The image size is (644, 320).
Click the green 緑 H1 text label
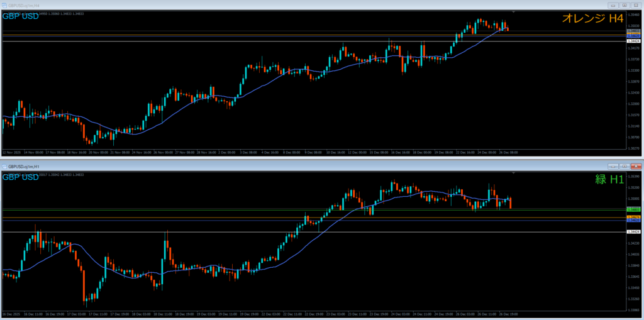pos(609,180)
